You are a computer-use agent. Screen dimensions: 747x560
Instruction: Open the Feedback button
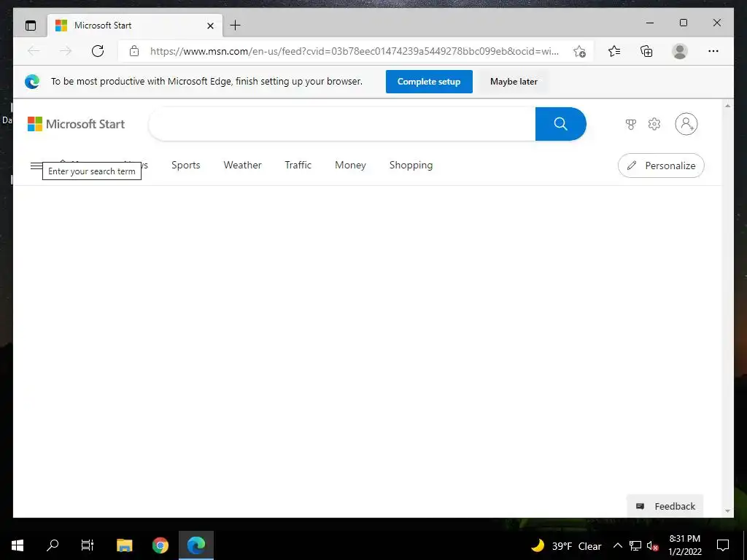click(665, 506)
